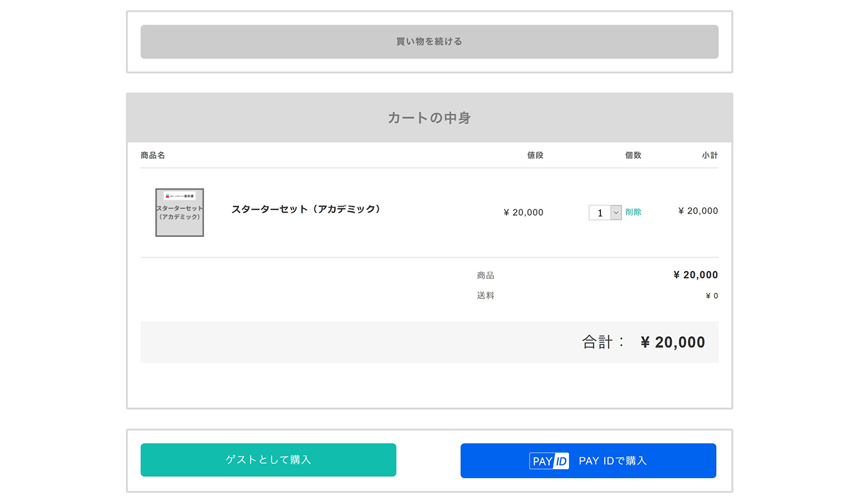
Task: Click the blue PAY IDで購入 button
Action: 588,461
